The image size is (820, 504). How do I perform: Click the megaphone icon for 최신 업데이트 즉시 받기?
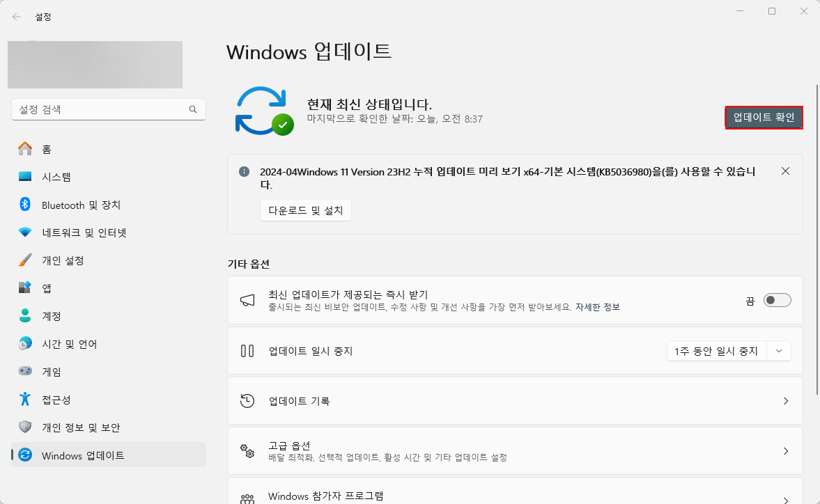coord(247,300)
